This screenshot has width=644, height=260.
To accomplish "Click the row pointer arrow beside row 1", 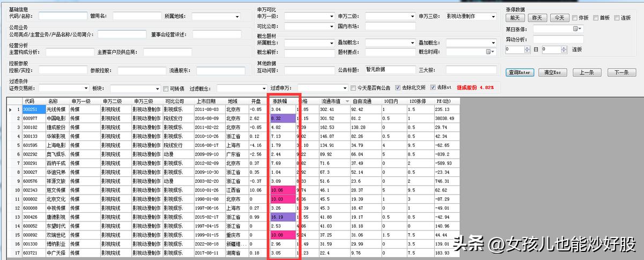I will click(x=11, y=109).
